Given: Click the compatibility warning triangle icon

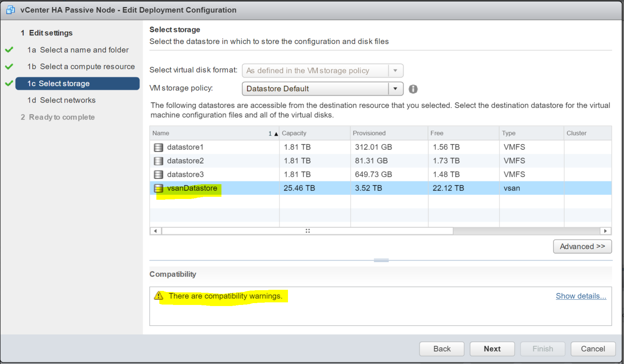Looking at the screenshot, I should coord(159,296).
